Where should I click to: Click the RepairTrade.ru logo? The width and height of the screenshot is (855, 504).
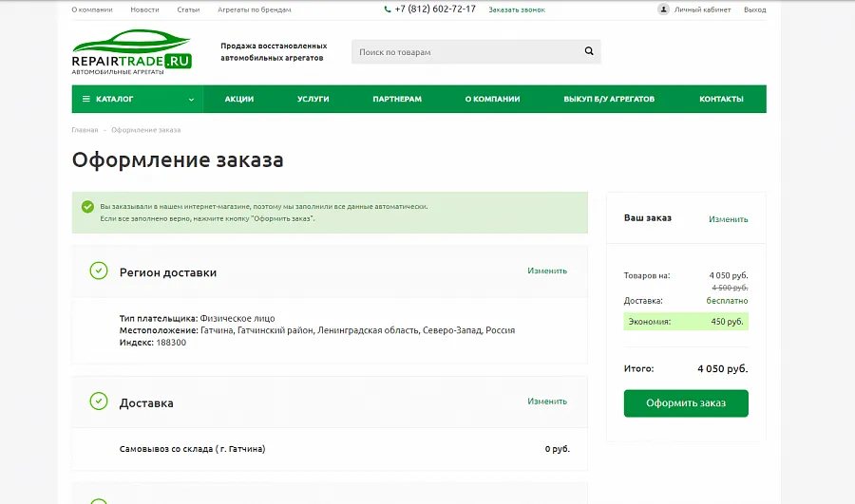pos(131,52)
